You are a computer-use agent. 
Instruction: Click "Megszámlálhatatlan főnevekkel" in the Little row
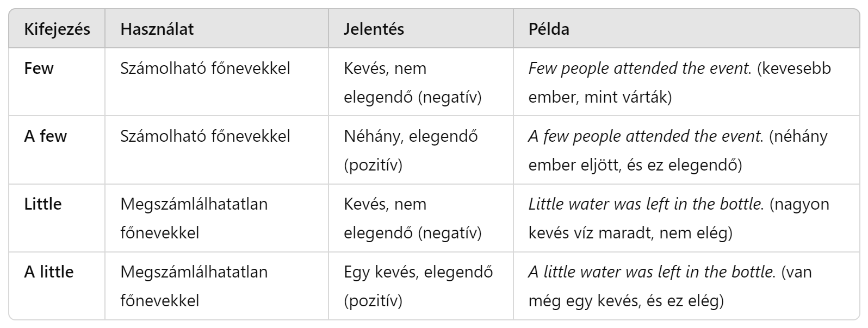pyautogui.click(x=194, y=218)
